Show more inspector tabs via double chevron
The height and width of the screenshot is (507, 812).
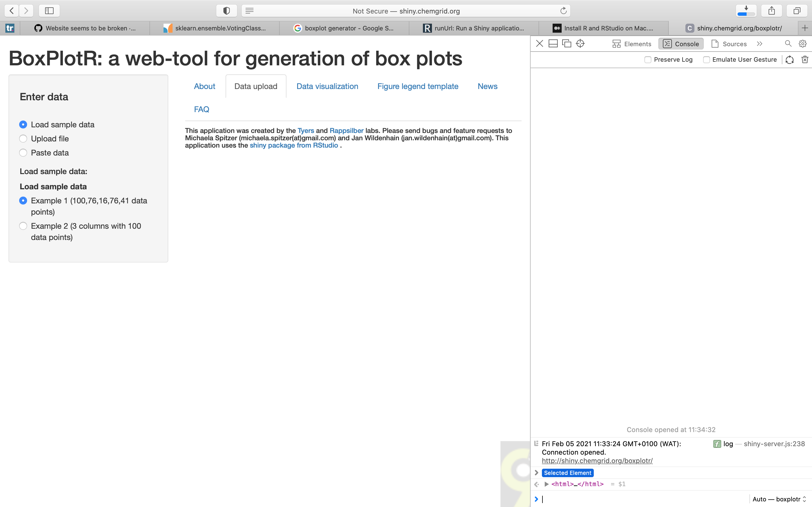[x=760, y=44]
